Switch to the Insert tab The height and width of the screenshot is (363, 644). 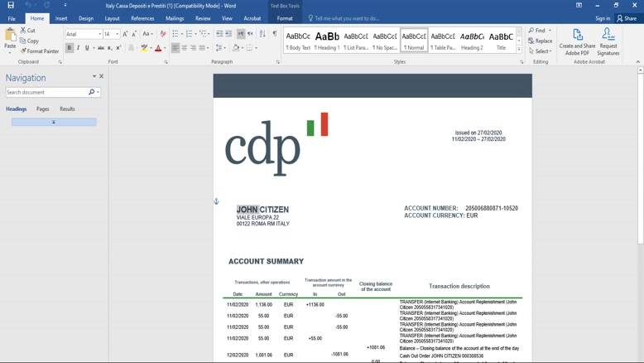[x=61, y=18]
